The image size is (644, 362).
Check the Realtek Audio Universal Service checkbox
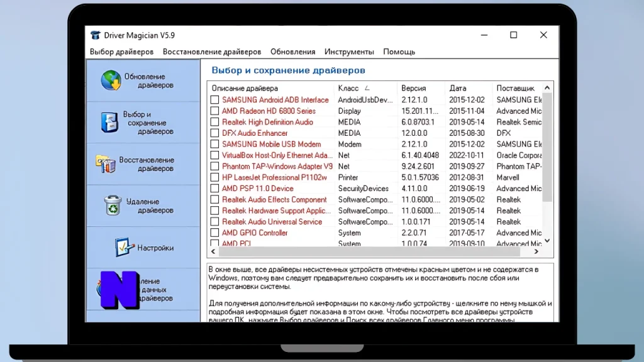[x=214, y=222]
